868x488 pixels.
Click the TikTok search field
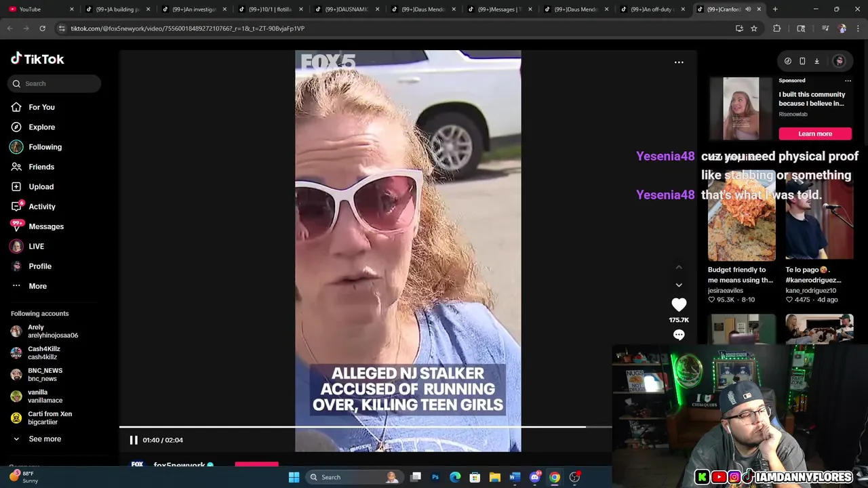coord(55,83)
